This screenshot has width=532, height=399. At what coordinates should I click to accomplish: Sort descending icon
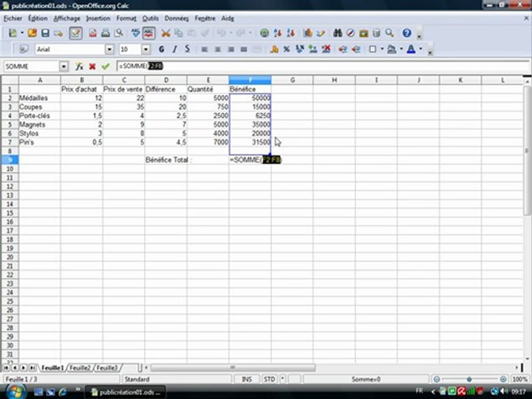[290, 33]
